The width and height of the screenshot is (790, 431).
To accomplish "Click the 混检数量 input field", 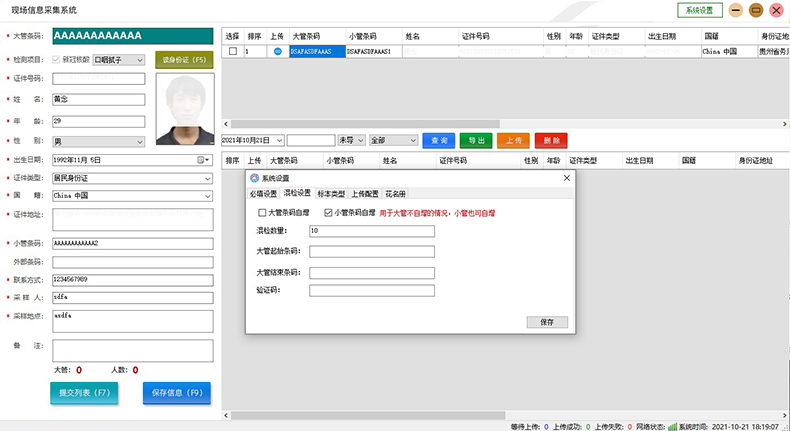I will [x=371, y=231].
